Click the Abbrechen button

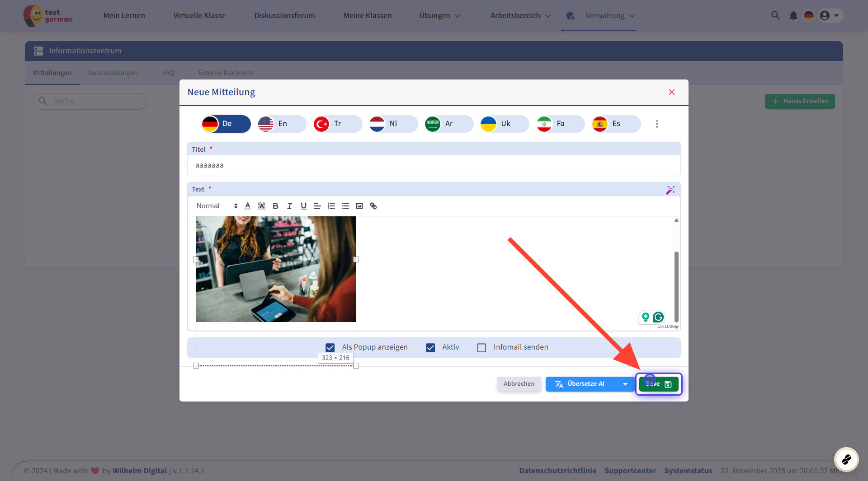[x=519, y=384]
